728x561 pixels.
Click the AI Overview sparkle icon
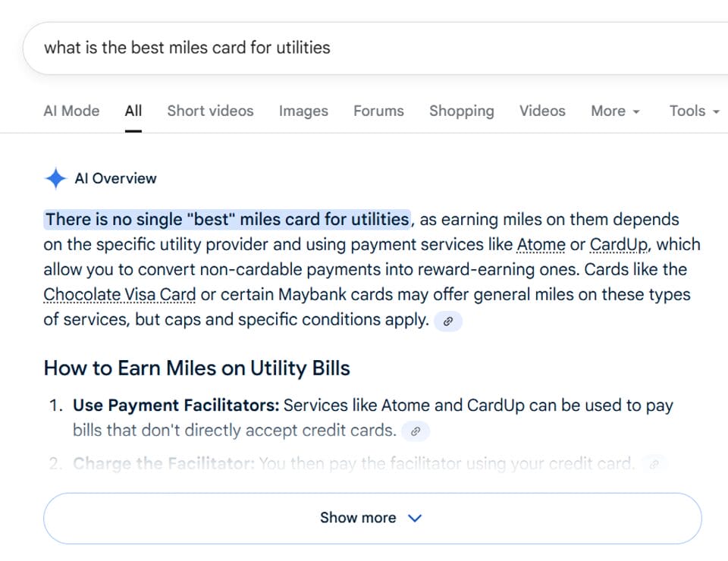(55, 179)
